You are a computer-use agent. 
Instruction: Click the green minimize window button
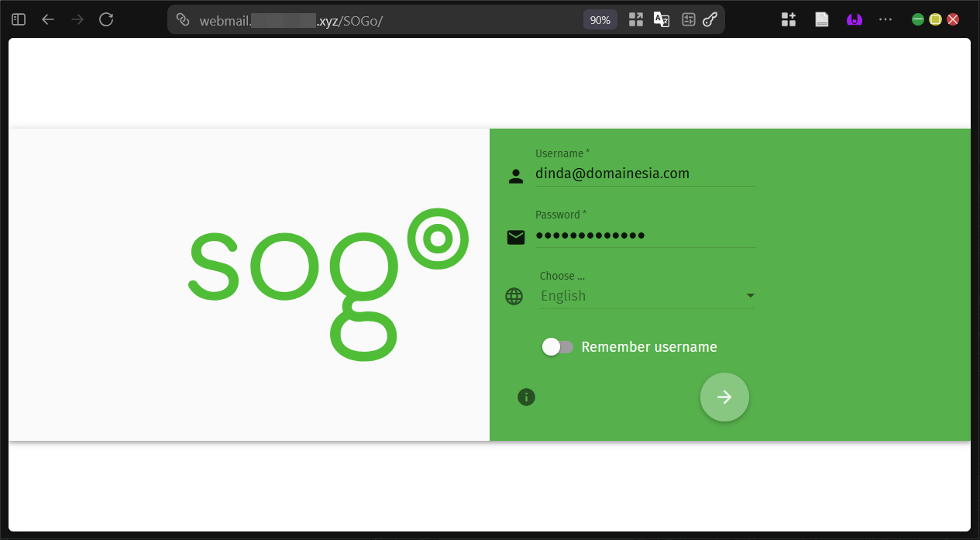[x=918, y=19]
